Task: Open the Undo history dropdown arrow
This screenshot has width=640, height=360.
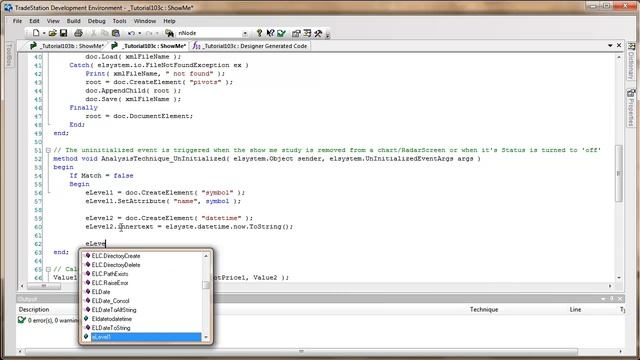Action: pos(140,33)
